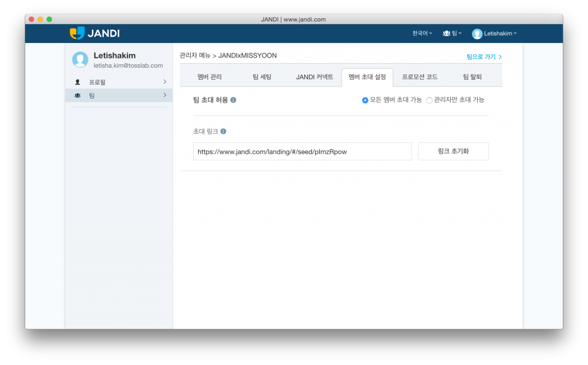Open the Letishakim account dropdown

(500, 34)
